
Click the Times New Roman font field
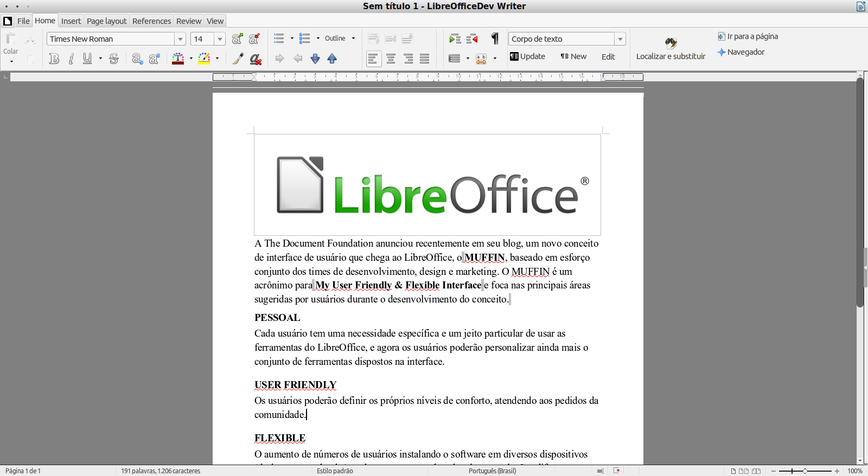click(x=111, y=39)
